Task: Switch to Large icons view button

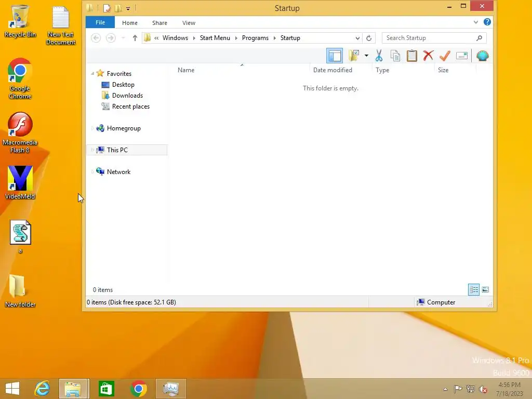Action: pyautogui.click(x=485, y=290)
